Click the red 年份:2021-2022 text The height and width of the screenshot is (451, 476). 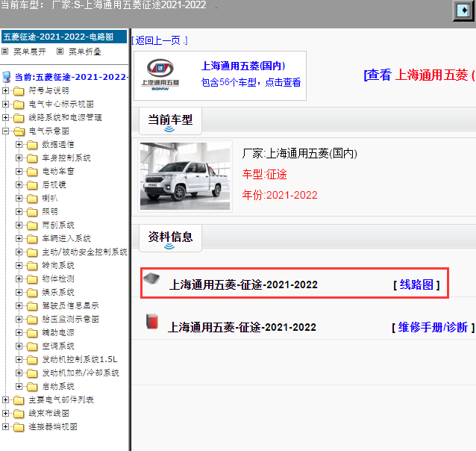coord(280,195)
